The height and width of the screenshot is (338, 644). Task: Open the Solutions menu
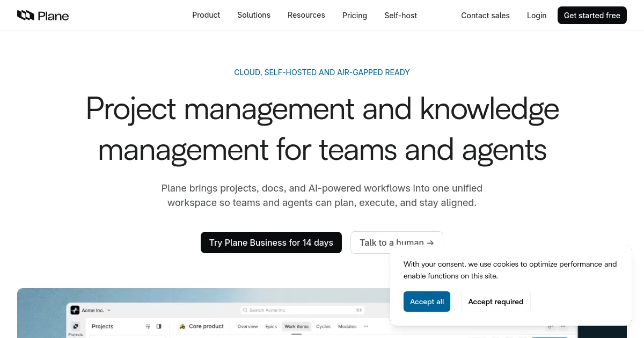coord(254,15)
